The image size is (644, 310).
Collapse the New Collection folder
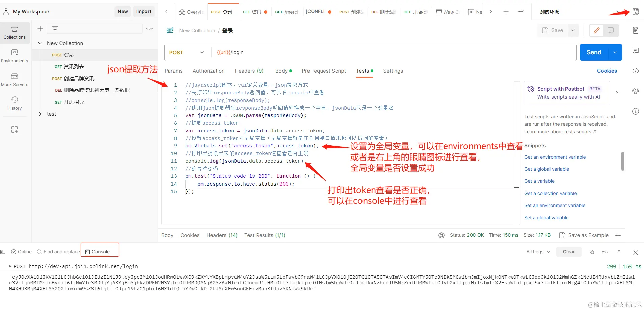coord(40,43)
